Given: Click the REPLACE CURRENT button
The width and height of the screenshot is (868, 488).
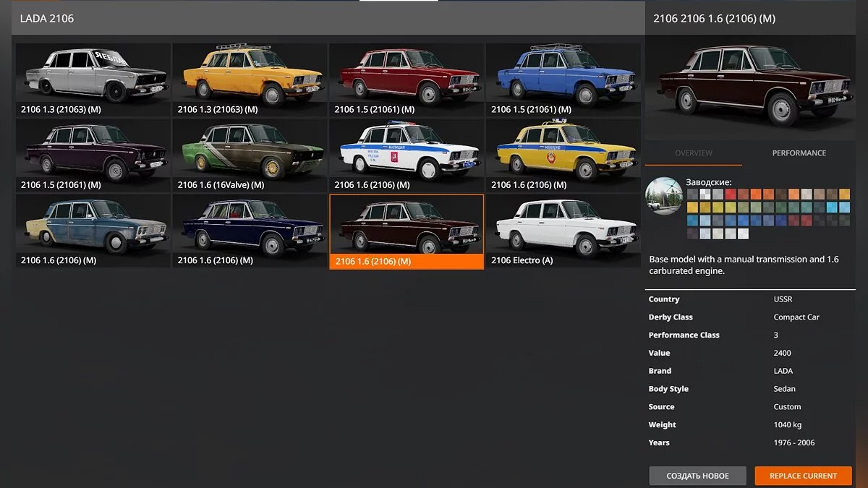Looking at the screenshot, I should tap(803, 476).
